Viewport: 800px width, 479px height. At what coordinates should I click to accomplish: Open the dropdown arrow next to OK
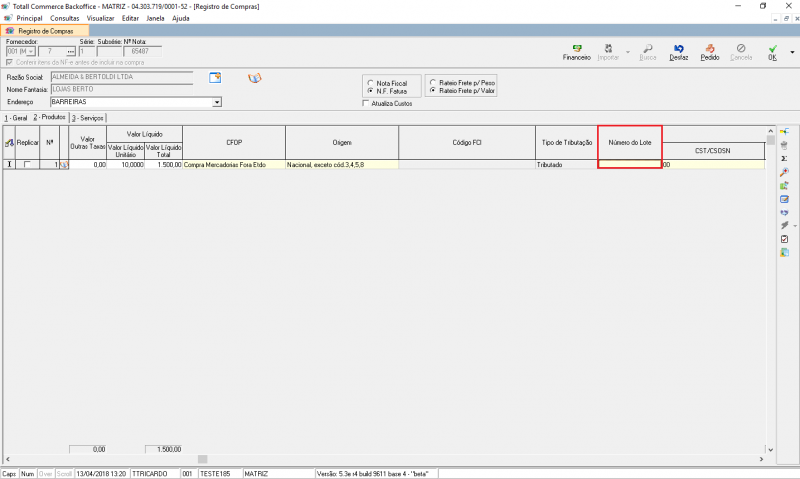click(786, 52)
